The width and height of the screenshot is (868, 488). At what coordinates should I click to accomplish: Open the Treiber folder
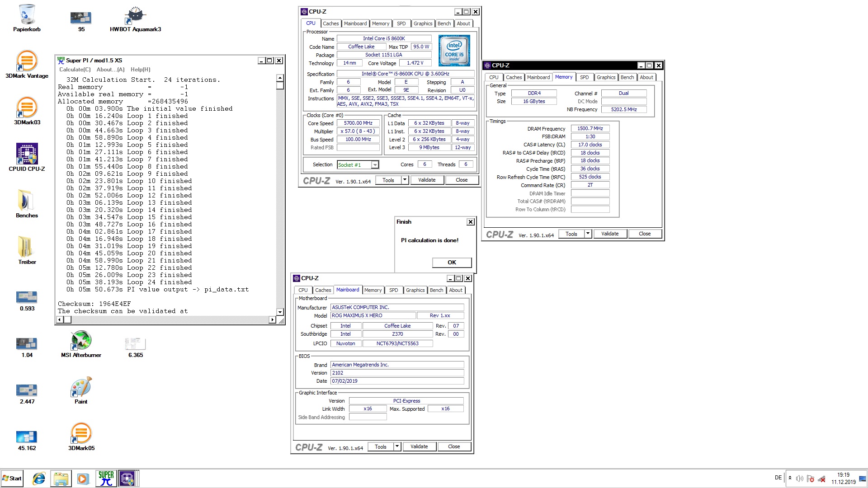click(27, 251)
